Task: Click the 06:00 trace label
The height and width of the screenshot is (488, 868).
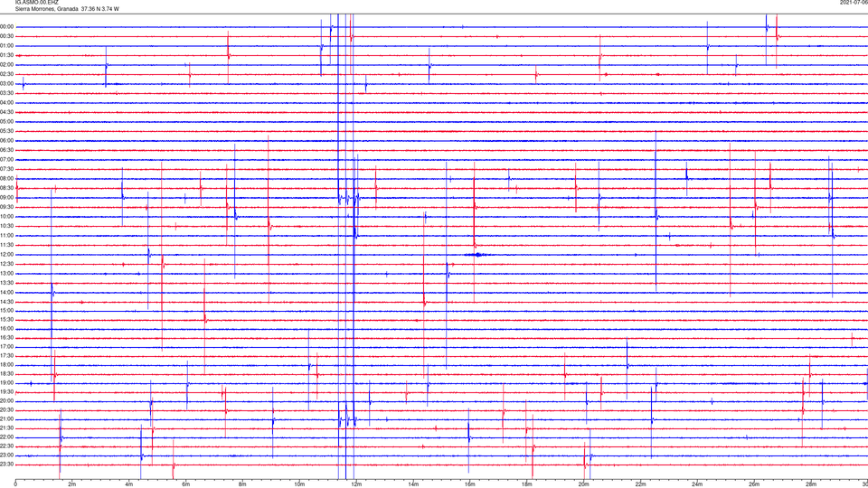Action: tap(7, 141)
